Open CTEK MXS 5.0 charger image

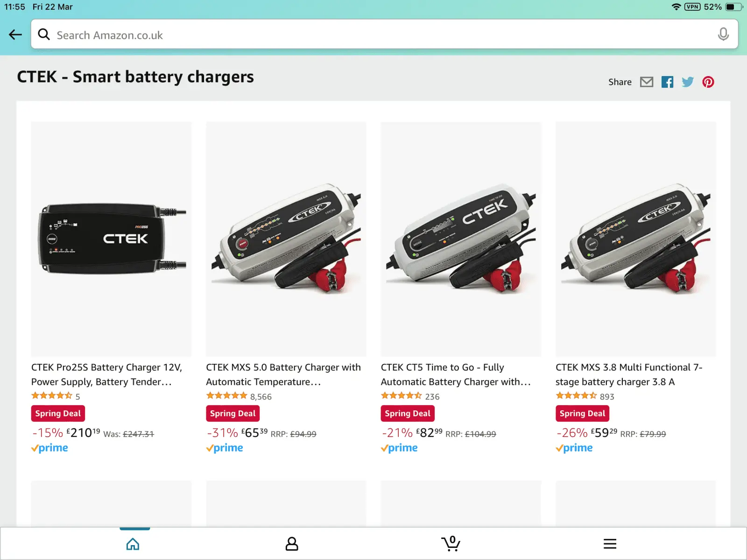tap(286, 239)
